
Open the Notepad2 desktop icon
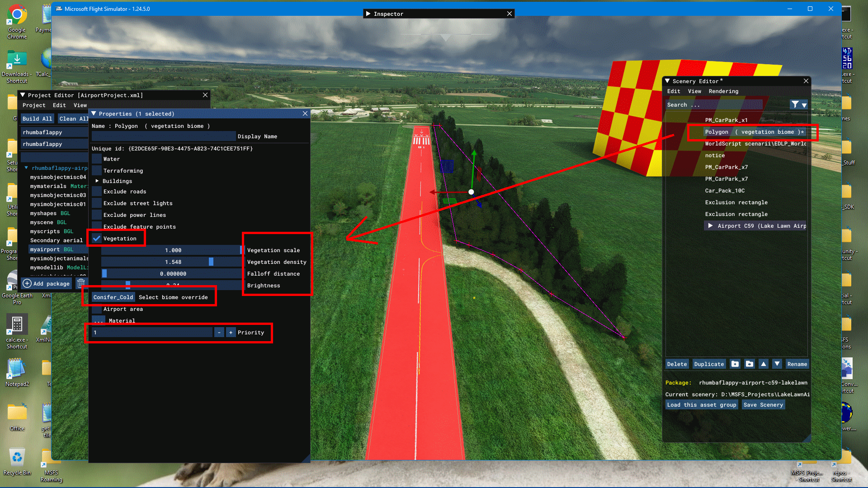coord(17,373)
